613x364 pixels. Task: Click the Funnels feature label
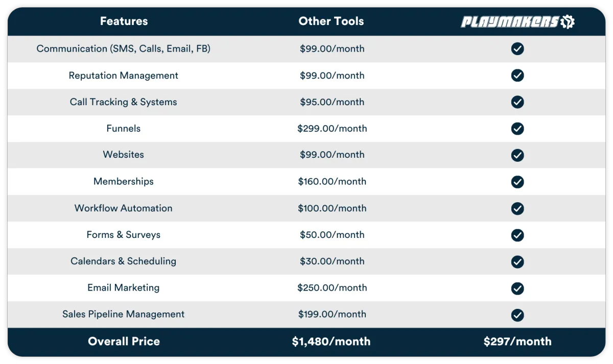123,129
